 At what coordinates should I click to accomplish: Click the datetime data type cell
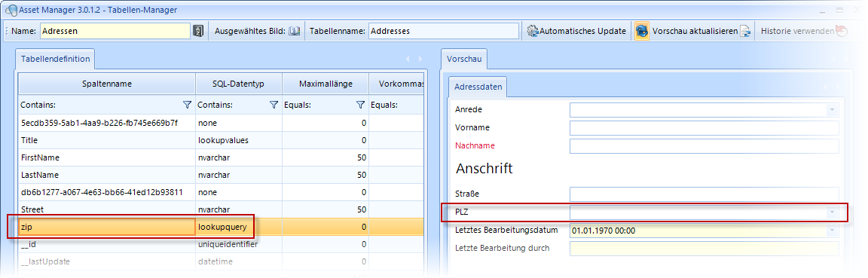239,261
